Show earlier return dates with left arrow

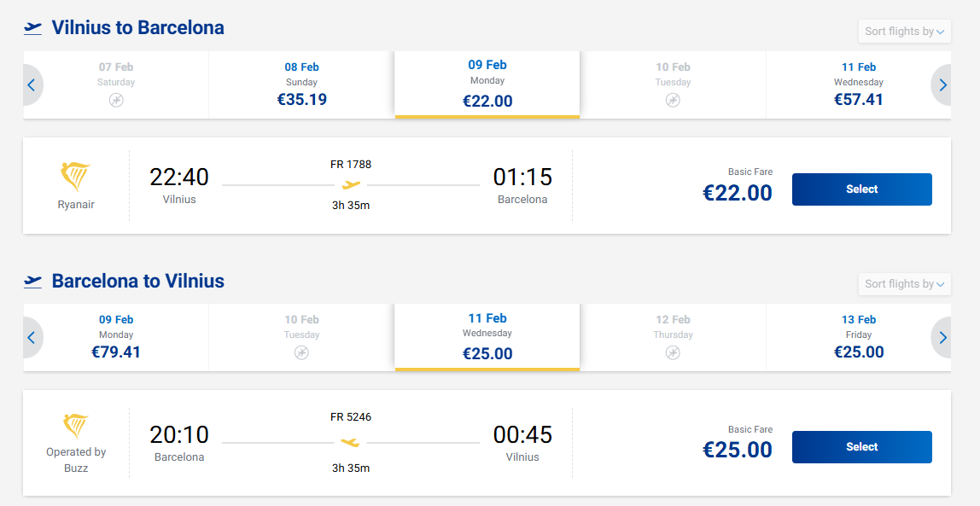pos(32,338)
